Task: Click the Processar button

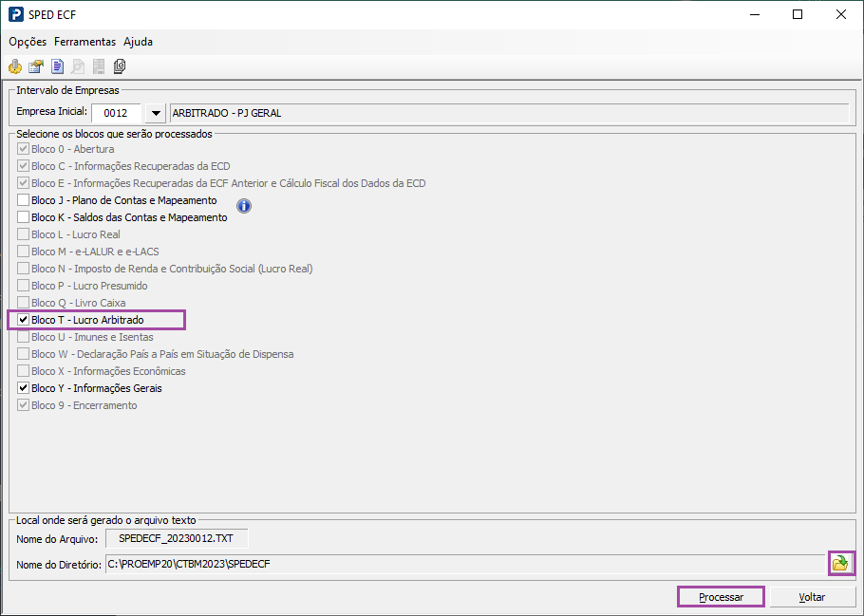Action: coord(721,597)
